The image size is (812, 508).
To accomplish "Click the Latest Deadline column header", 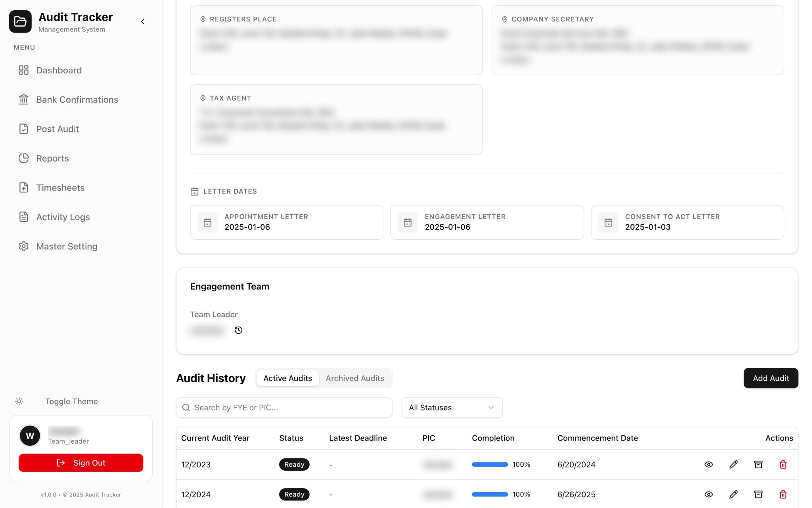I will (x=358, y=438).
